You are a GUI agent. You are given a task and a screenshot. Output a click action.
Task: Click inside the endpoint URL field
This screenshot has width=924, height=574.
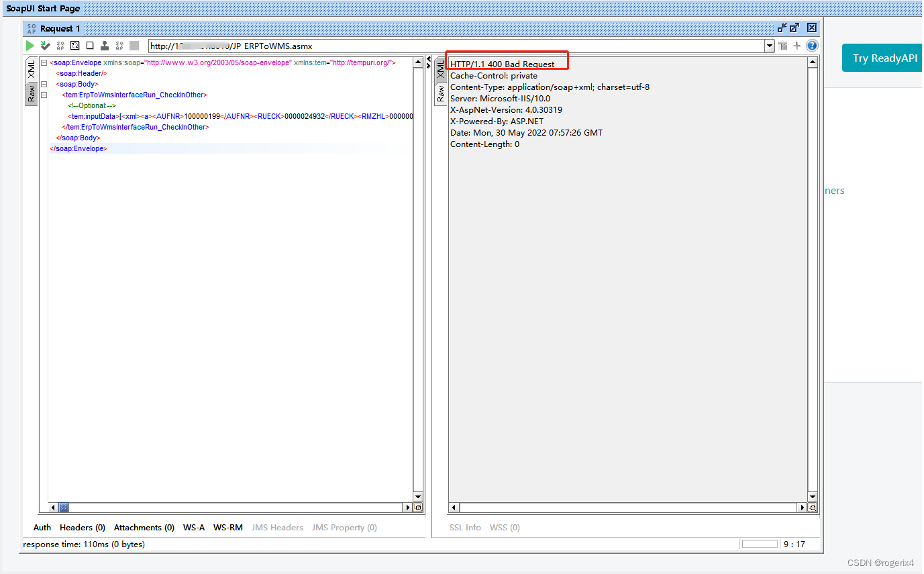coord(456,46)
